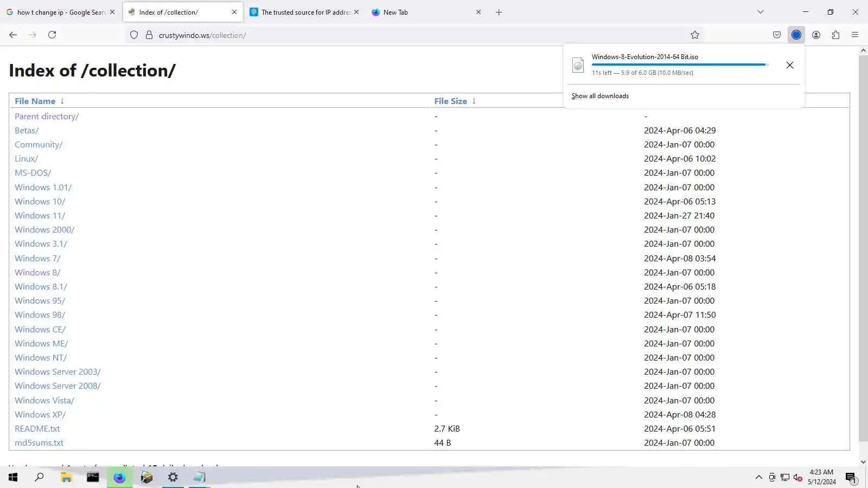Open the README.txt file link
This screenshot has width=868, height=488.
pyautogui.click(x=37, y=428)
